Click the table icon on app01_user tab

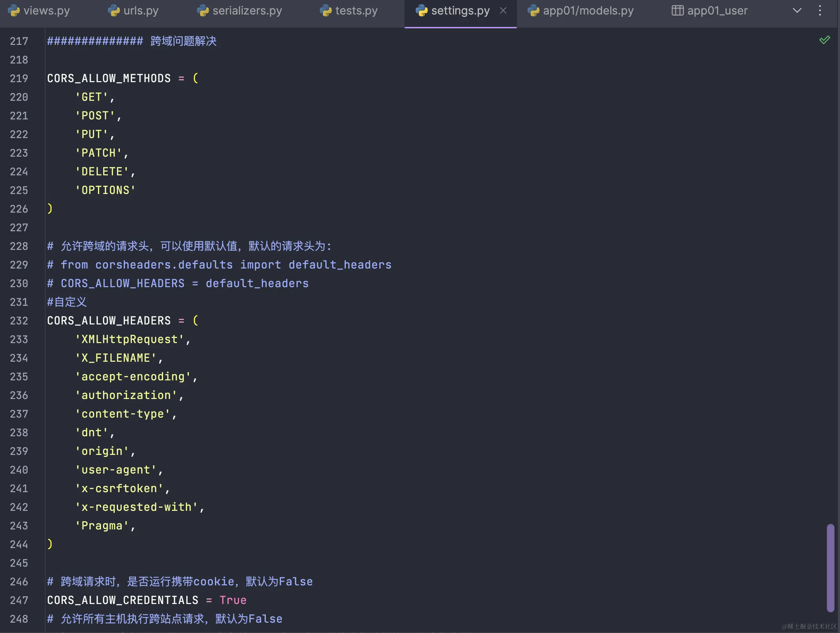coord(677,11)
